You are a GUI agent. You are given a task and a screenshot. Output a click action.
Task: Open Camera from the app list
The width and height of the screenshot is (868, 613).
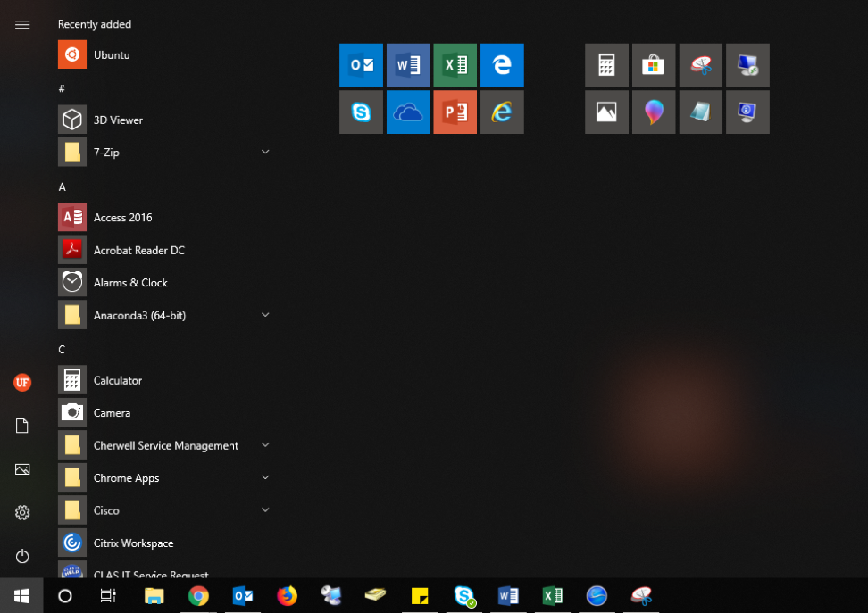166,413
